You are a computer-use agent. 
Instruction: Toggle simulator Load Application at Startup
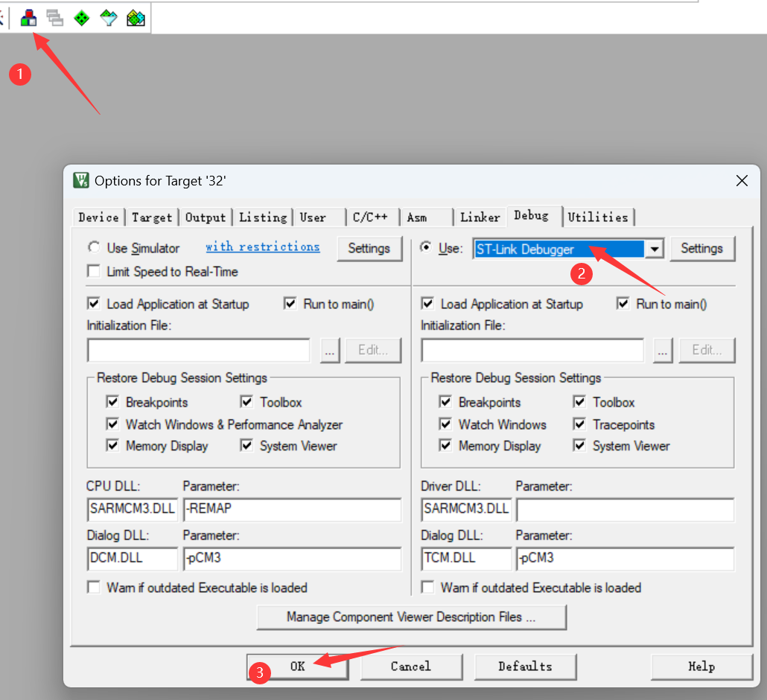(93, 304)
